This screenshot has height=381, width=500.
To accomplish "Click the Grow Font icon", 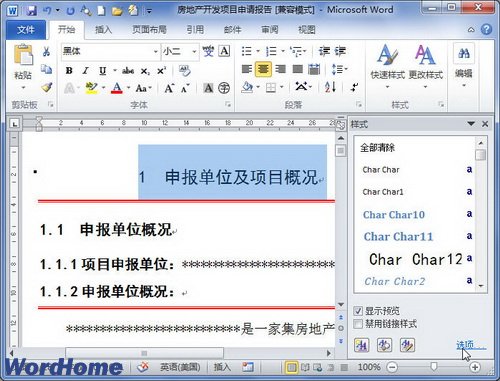I will [169, 88].
